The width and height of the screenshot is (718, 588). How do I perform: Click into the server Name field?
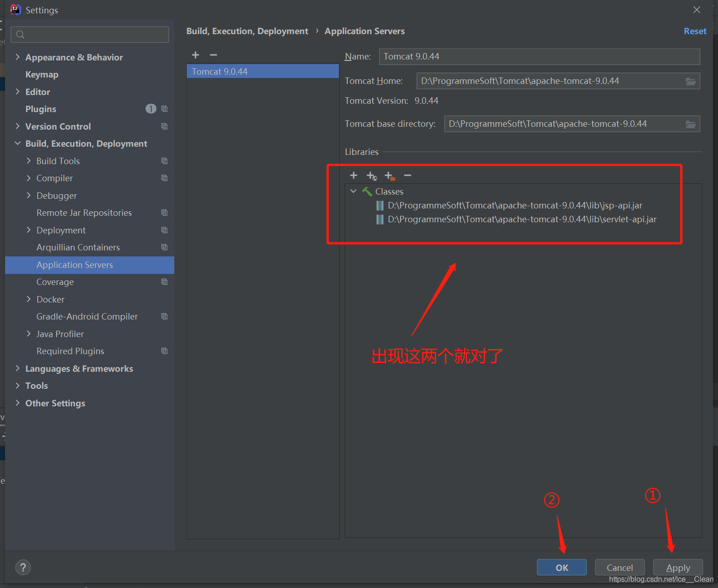[x=540, y=57]
